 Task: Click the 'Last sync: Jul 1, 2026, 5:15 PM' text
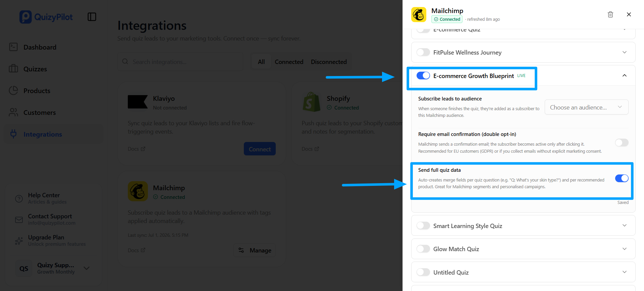(x=158, y=235)
